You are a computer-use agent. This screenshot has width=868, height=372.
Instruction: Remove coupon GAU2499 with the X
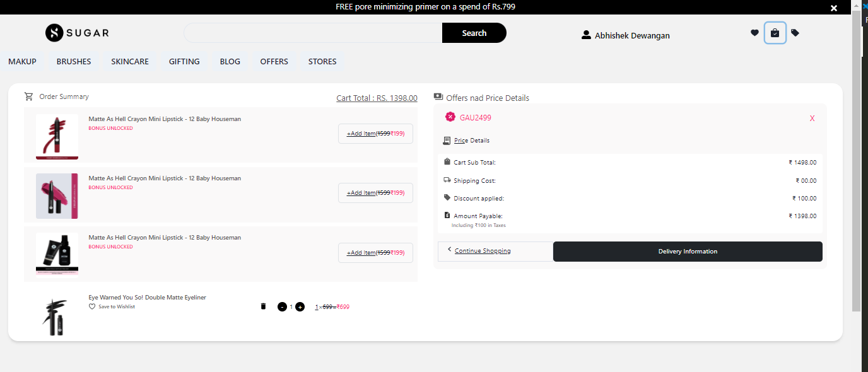(812, 119)
